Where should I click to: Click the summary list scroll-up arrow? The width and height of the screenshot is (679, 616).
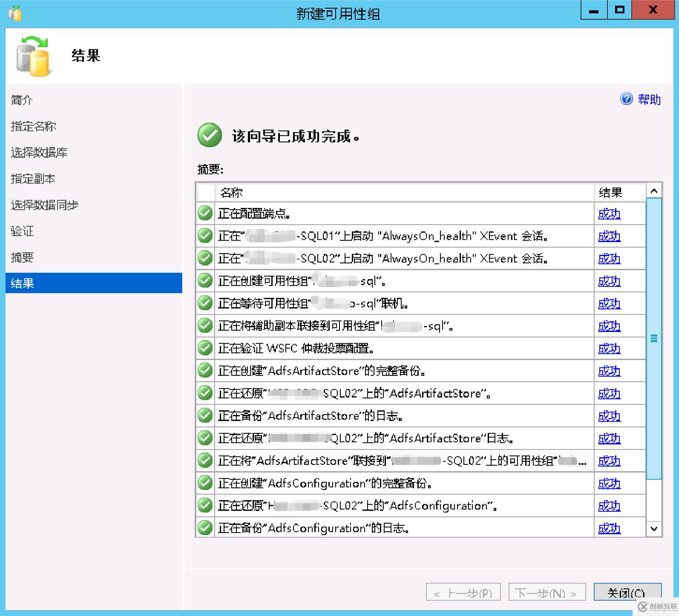[x=654, y=191]
